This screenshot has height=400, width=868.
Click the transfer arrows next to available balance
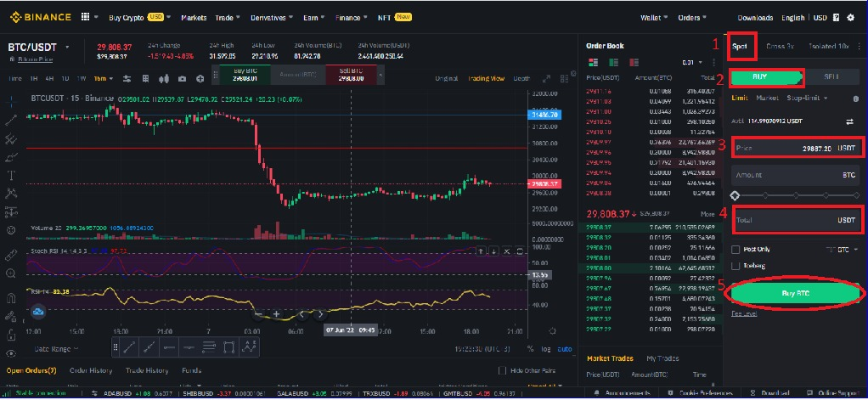click(849, 121)
